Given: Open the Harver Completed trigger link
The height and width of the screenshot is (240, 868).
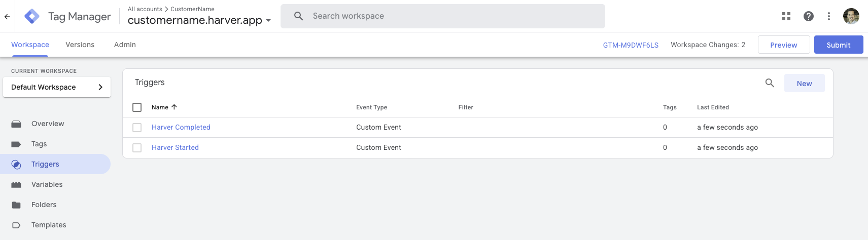Looking at the screenshot, I should click(181, 127).
